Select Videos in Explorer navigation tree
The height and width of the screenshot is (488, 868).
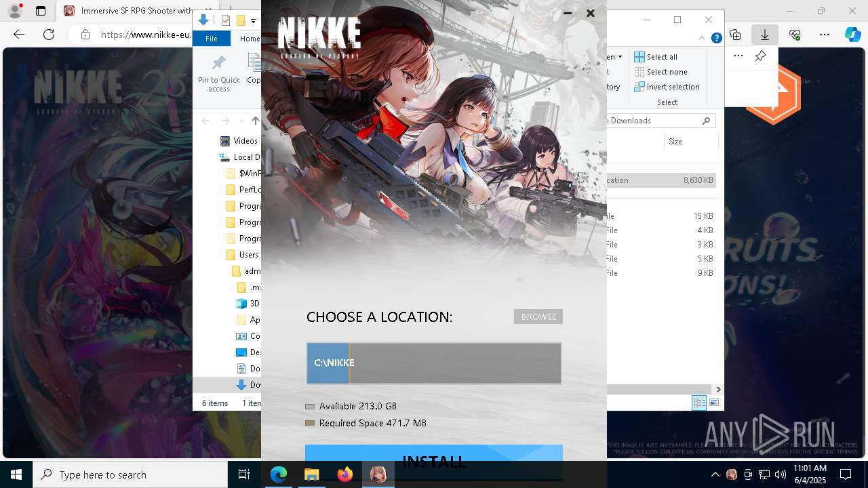click(x=240, y=141)
